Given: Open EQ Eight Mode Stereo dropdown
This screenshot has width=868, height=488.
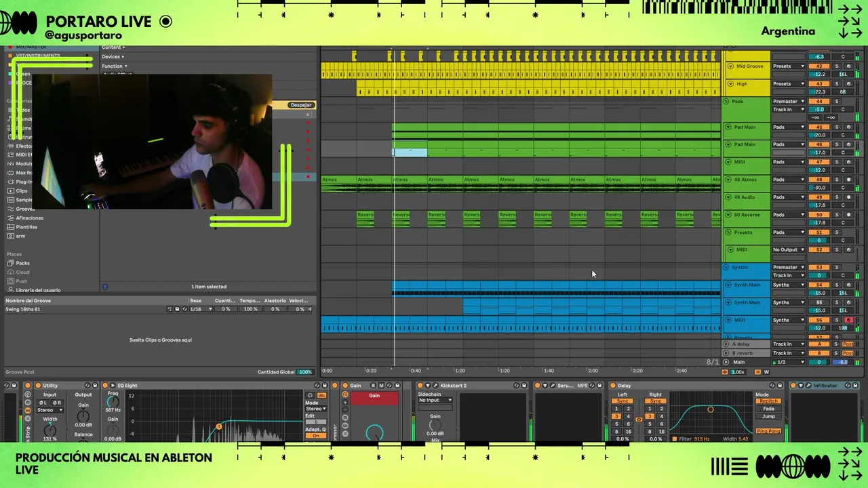Looking at the screenshot, I should pyautogui.click(x=315, y=409).
